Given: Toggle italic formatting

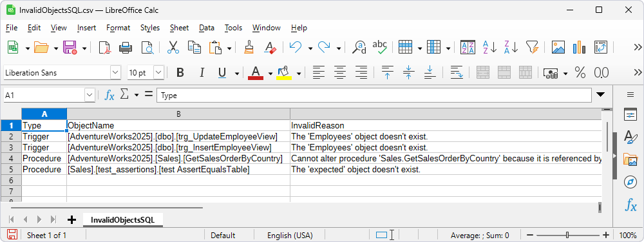Looking at the screenshot, I should 202,73.
